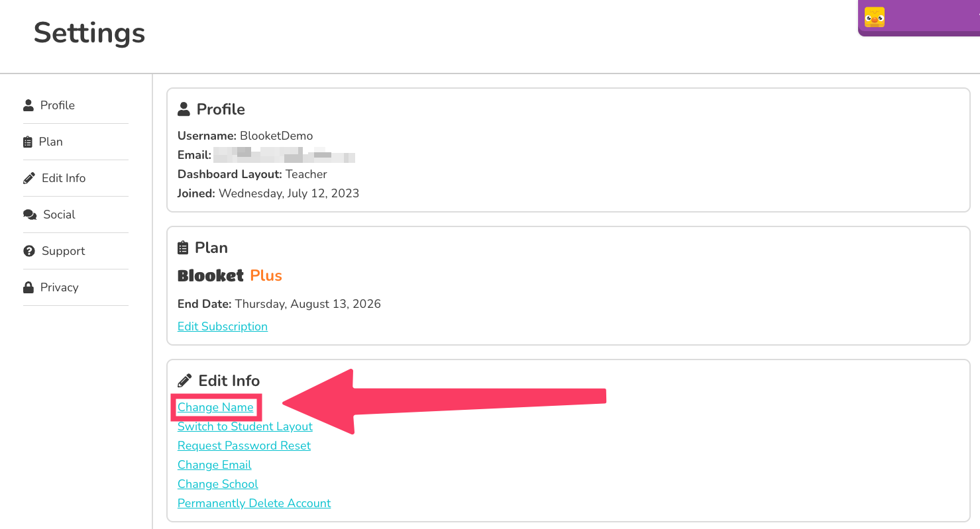Jump to Privacy settings in the sidebar
Viewport: 980px width, 529px height.
(x=59, y=287)
